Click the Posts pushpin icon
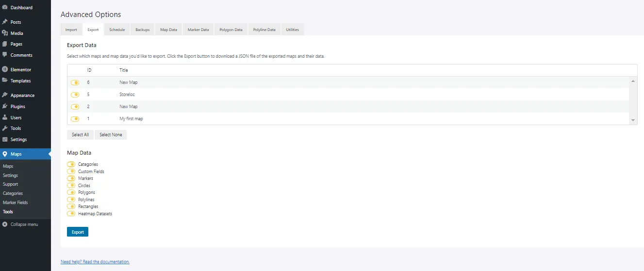The image size is (644, 271). click(x=5, y=22)
